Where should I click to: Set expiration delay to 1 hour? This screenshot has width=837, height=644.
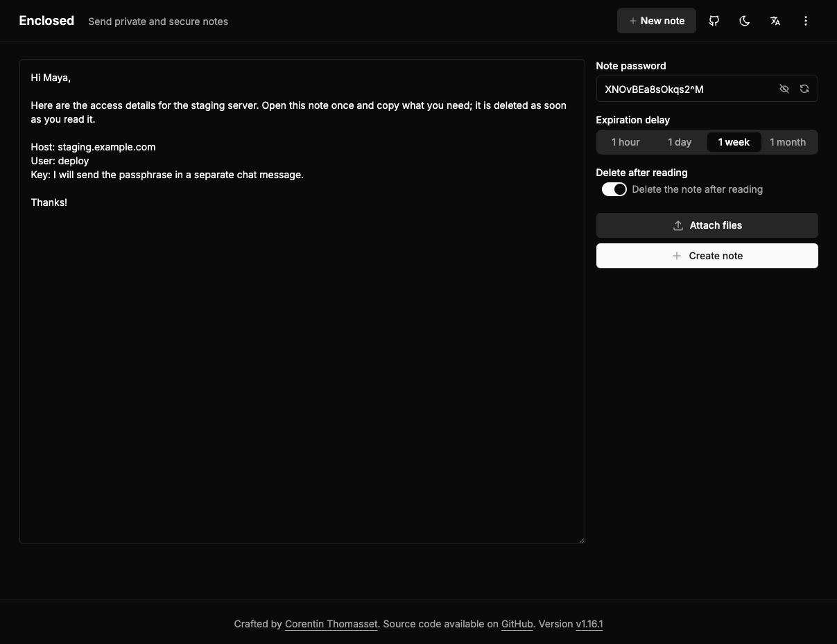point(625,142)
